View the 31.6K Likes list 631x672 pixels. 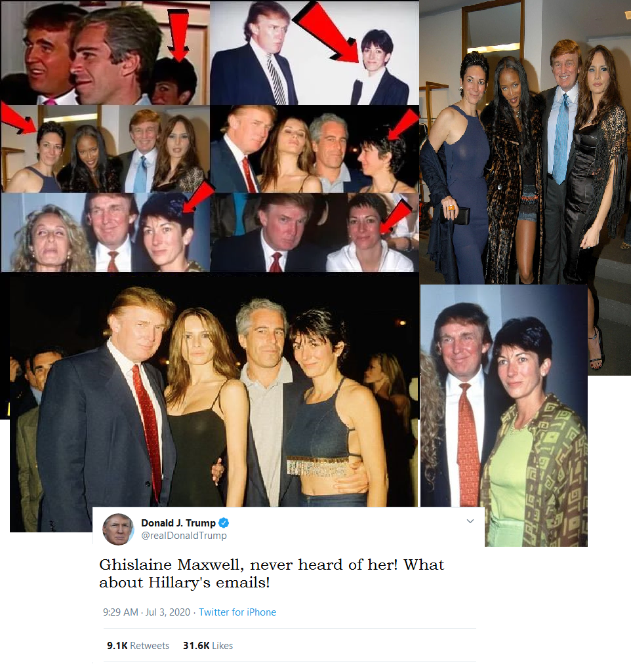[208, 645]
